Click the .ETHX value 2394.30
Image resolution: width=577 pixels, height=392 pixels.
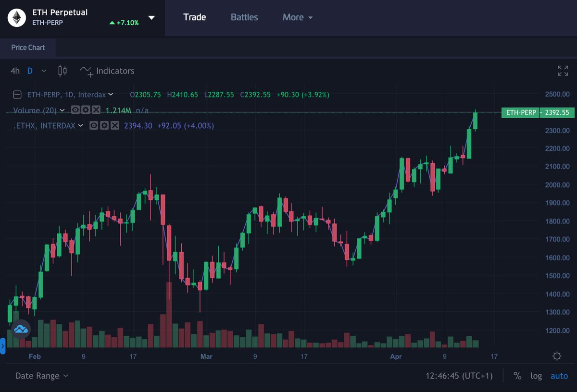(138, 126)
